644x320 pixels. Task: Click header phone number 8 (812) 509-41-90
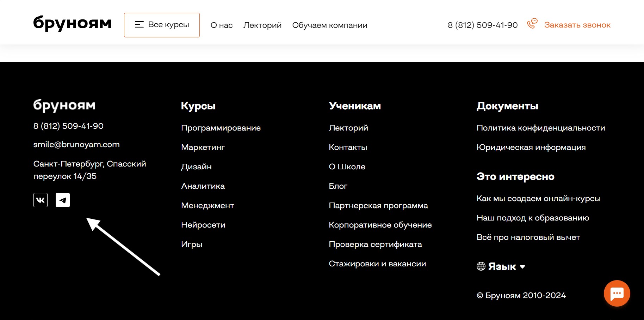483,25
